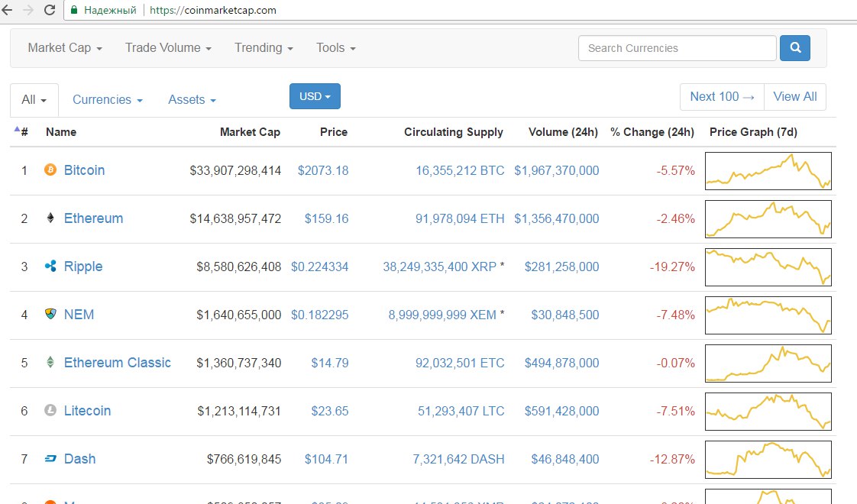The image size is (857, 504).
Task: Click the Ethereum Classic coin logo
Action: [50, 363]
